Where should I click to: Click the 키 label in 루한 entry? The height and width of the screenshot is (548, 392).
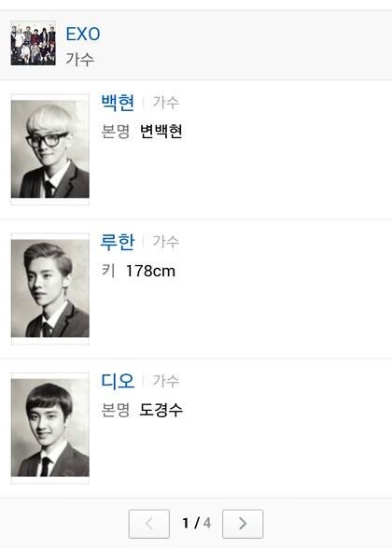108,271
